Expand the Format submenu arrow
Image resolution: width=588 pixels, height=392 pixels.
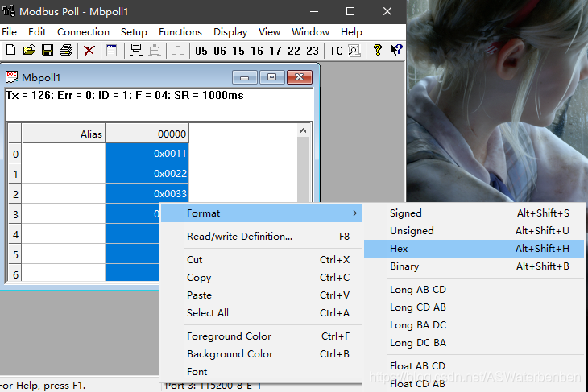click(x=354, y=213)
